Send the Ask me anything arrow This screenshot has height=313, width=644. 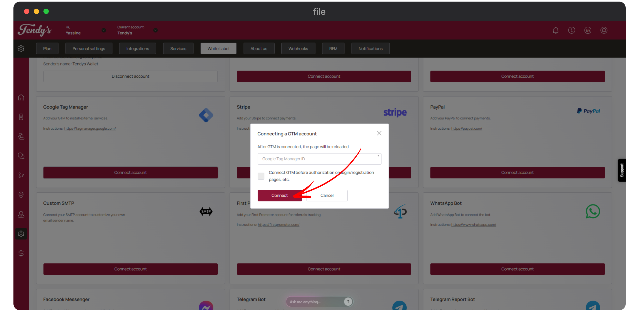[x=348, y=302]
